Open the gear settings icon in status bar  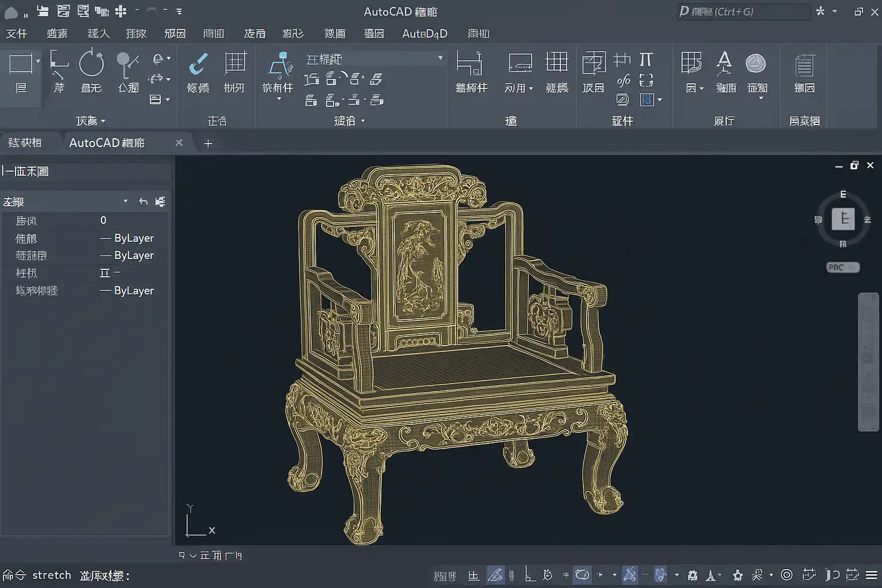click(x=738, y=575)
